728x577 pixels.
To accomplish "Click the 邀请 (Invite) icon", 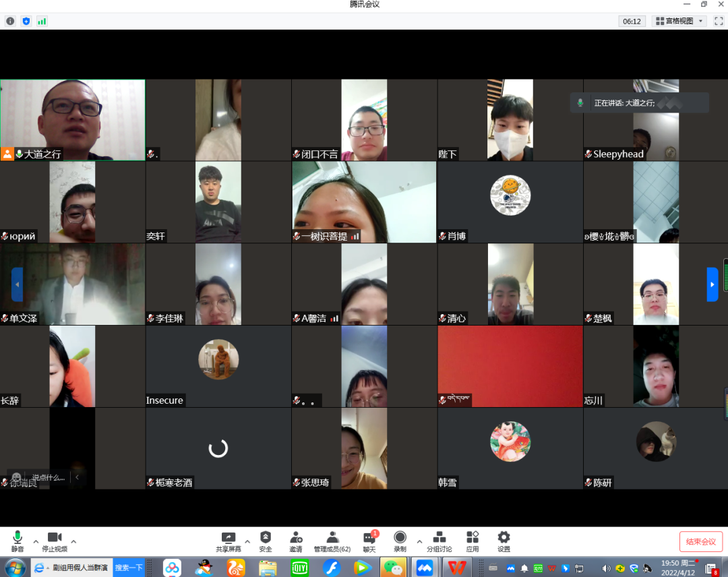I will pyautogui.click(x=296, y=541).
